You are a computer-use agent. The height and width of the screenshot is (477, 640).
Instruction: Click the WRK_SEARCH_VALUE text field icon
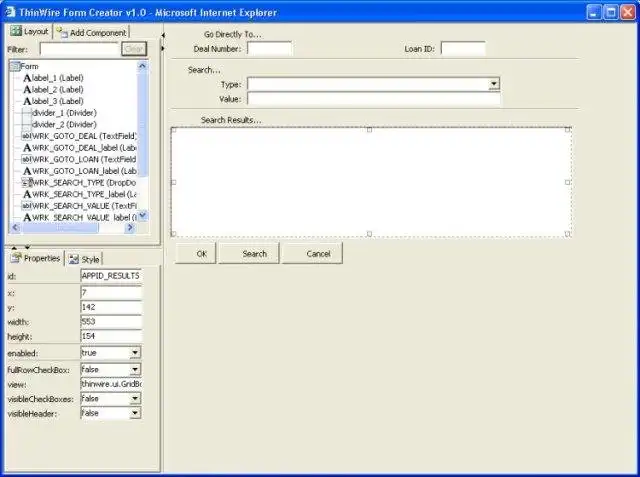point(27,206)
